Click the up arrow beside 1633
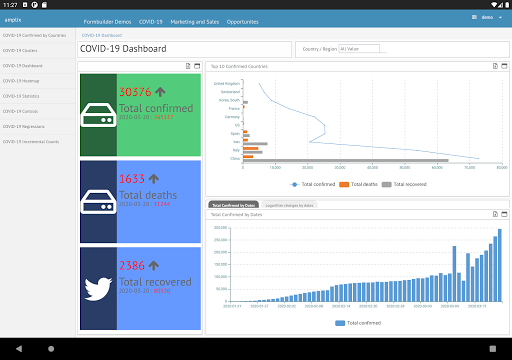512x360 pixels. point(154,179)
